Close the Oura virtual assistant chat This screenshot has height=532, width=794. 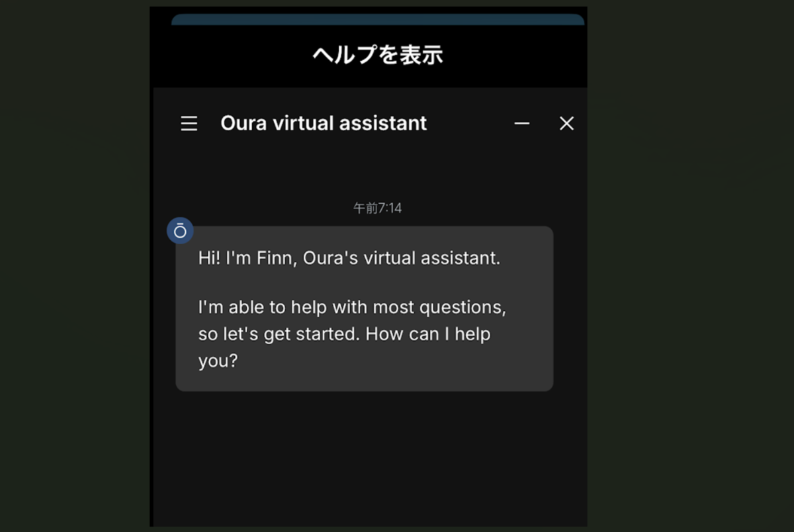pos(566,124)
